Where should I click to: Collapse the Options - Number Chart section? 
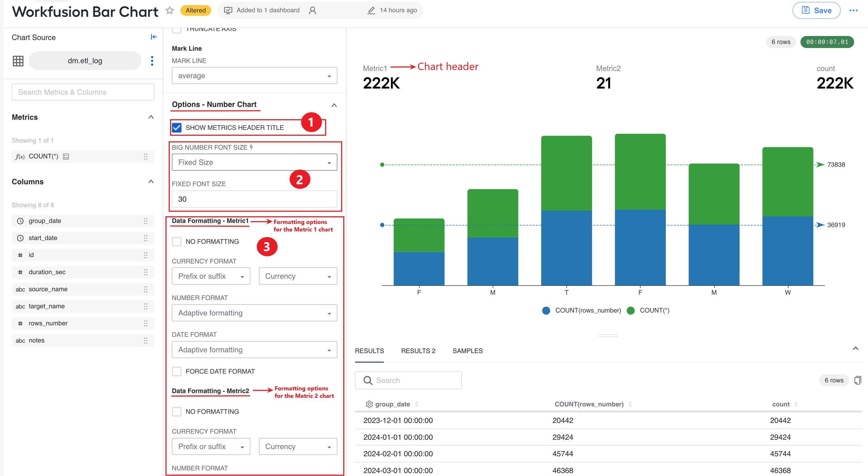(334, 105)
